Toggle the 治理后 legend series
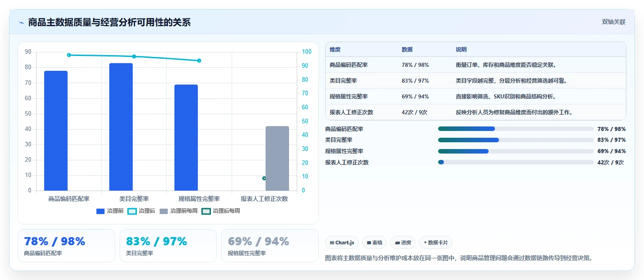Image resolution: width=644 pixels, height=280 pixels. (x=141, y=211)
